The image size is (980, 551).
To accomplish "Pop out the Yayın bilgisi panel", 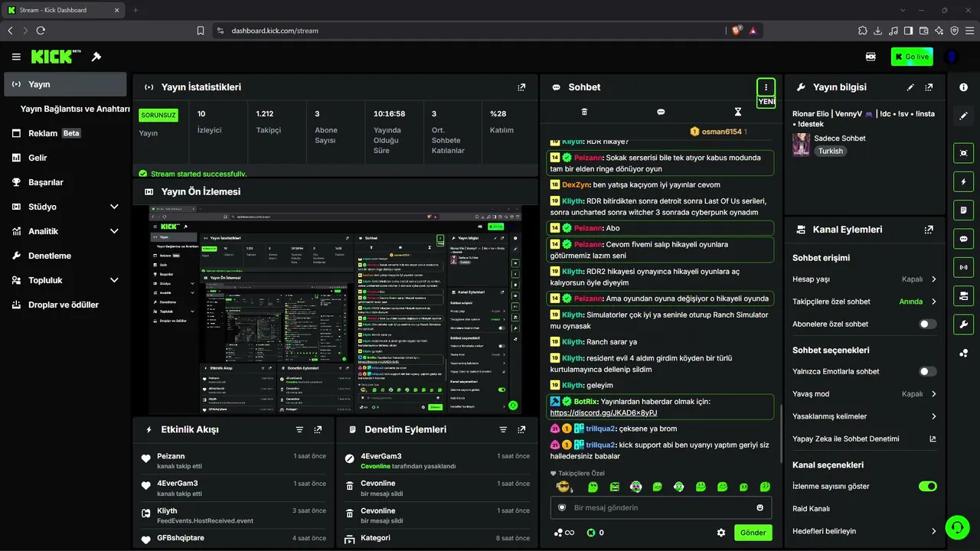I will (929, 87).
